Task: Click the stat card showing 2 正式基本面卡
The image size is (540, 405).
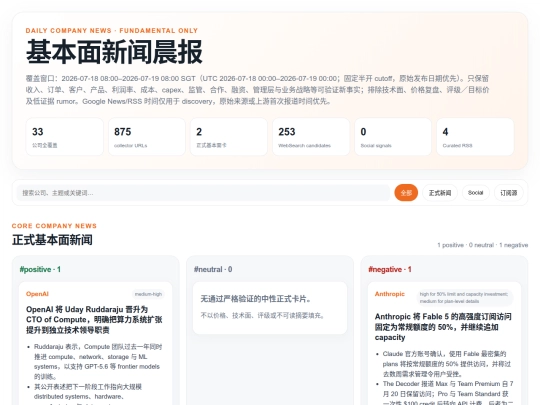Action: tap(229, 137)
